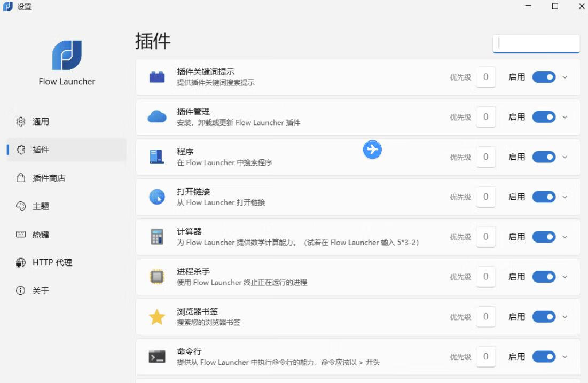Screen dimensions: 588x383
Task: Switch off the 命令行 plugin
Action: [x=544, y=357]
